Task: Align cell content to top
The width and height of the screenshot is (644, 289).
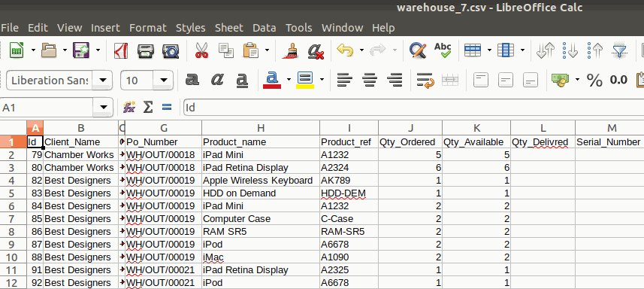Action: click(481, 80)
